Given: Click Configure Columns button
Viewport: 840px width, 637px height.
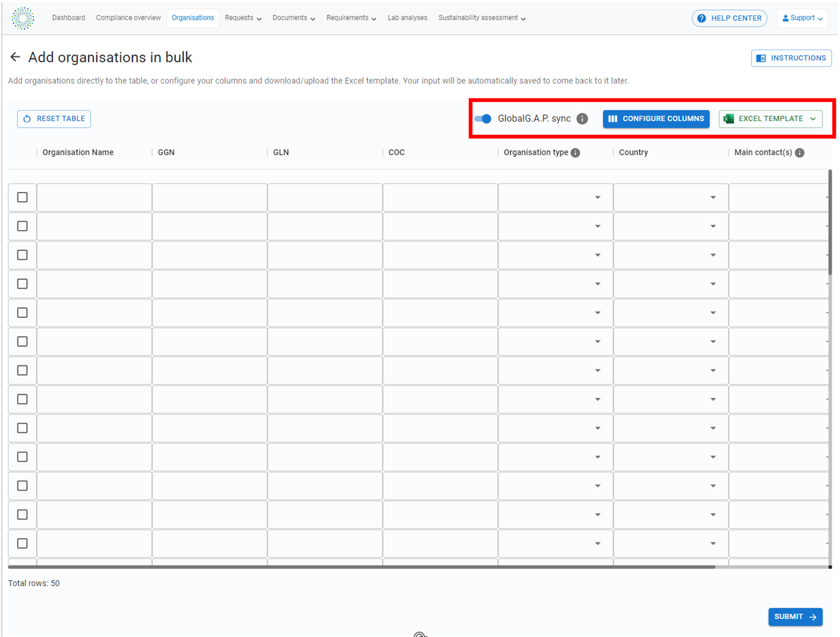Looking at the screenshot, I should pos(656,119).
